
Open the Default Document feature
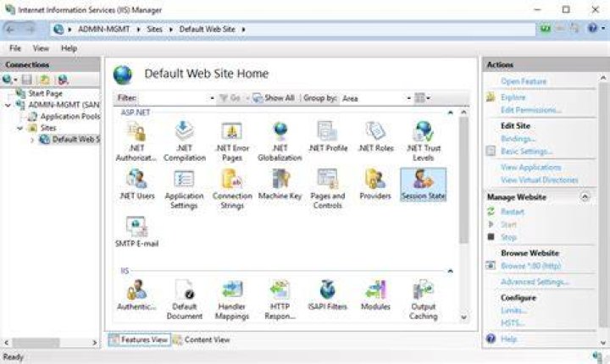(x=185, y=300)
